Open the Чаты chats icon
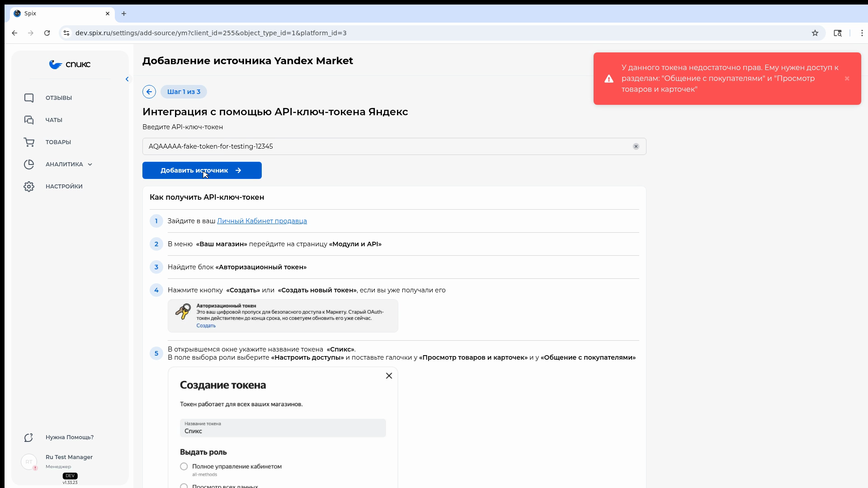868x488 pixels. (x=29, y=120)
